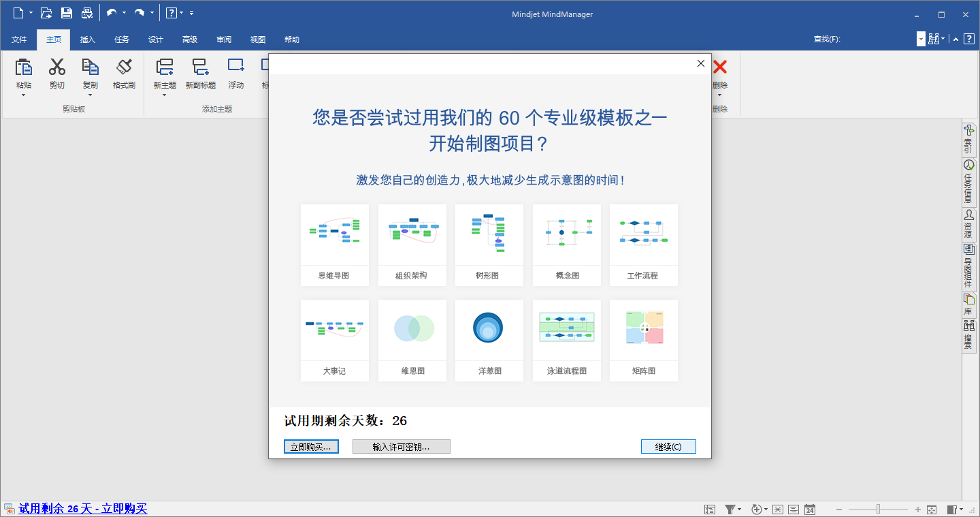This screenshot has width=980, height=517.
Task: Click the help question mark at ribbon top right
Action: [x=969, y=39]
